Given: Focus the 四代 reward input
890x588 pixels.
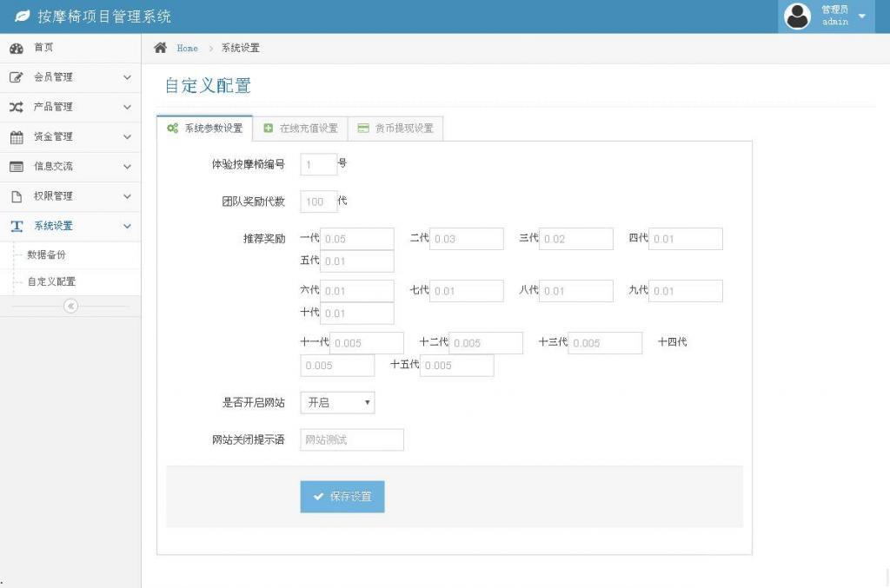Looking at the screenshot, I should (x=686, y=239).
